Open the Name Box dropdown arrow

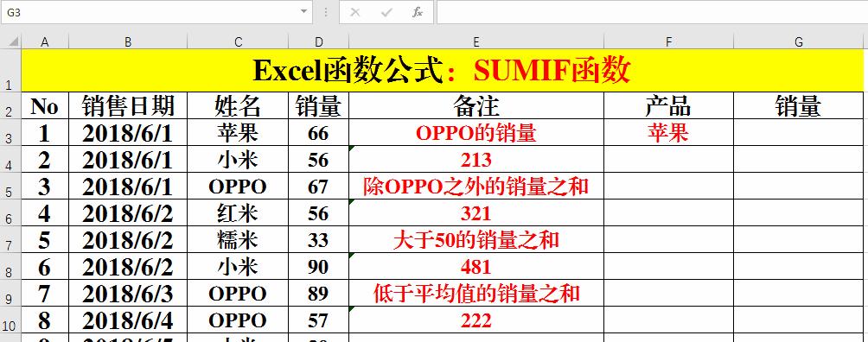point(303,12)
